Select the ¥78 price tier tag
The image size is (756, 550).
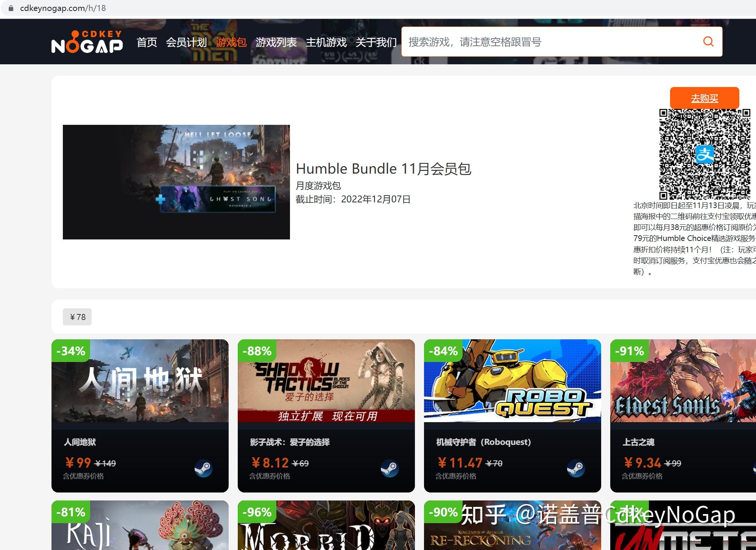(x=77, y=317)
